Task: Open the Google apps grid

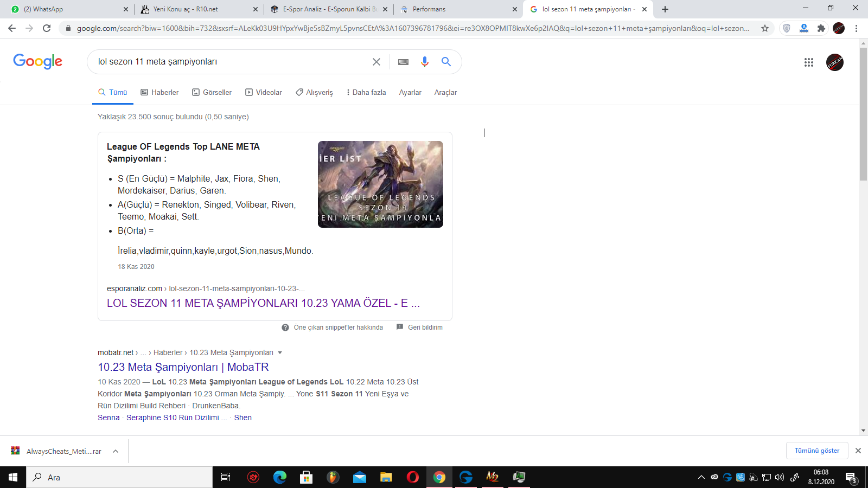Action: click(x=809, y=62)
